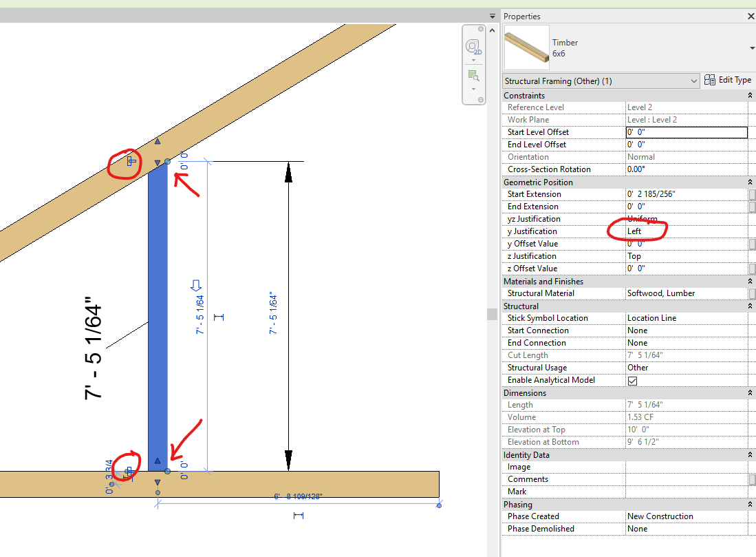The image size is (756, 557).
Task: Open the SteeringWheels options arrow below the wheel
Action: pyautogui.click(x=473, y=61)
